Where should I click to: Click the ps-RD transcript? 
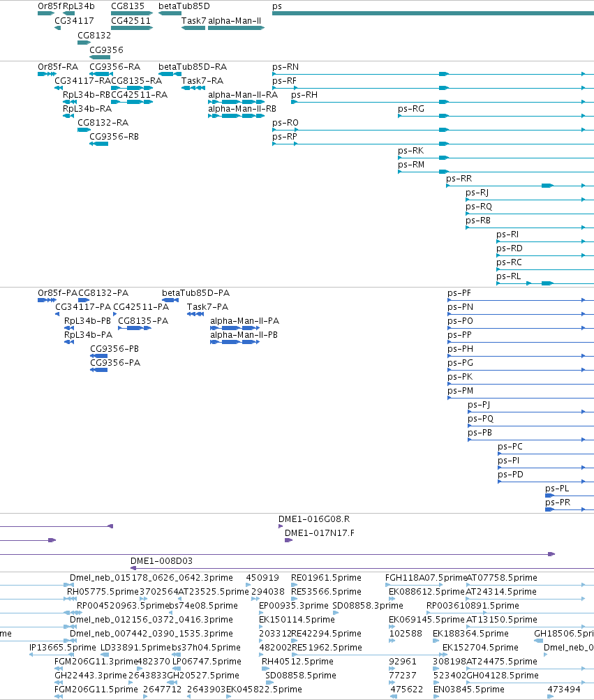[x=545, y=255]
